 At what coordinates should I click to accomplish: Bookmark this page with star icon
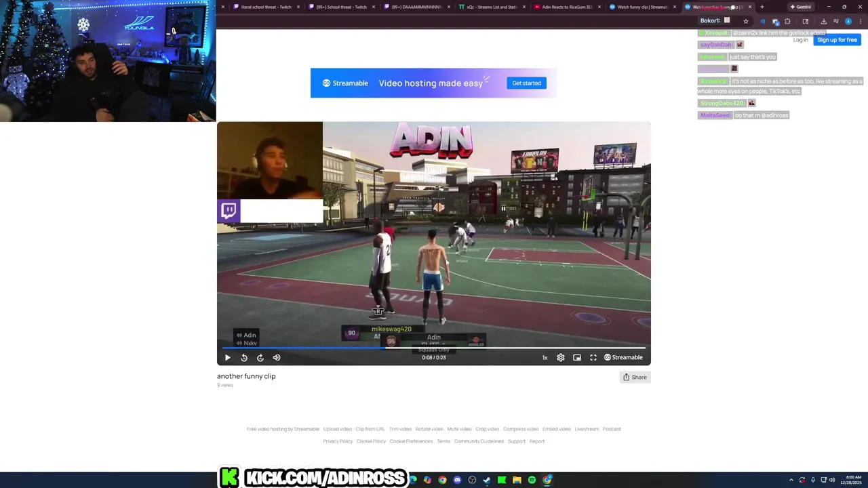746,21
